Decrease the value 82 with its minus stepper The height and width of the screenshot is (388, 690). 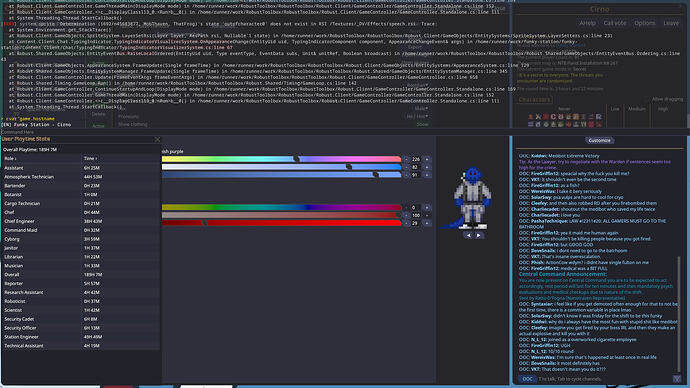406,167
